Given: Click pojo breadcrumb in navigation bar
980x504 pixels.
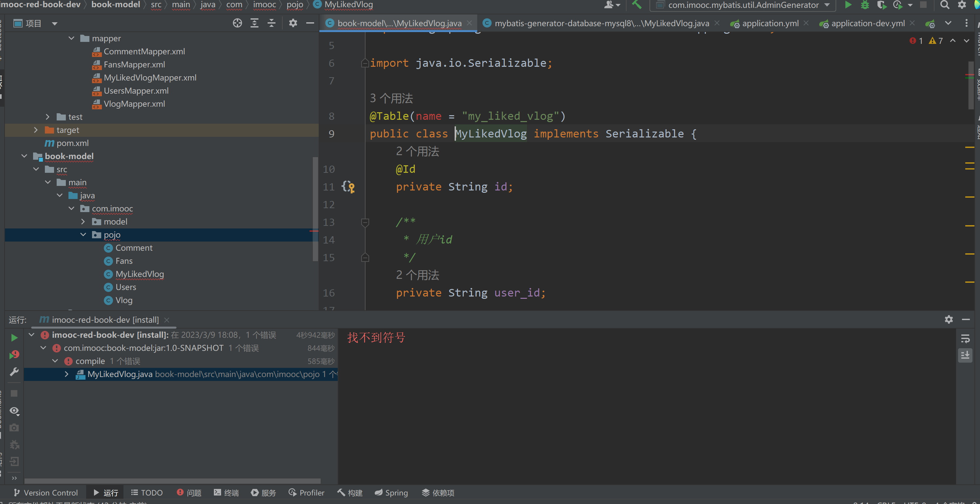Looking at the screenshot, I should coord(295,5).
